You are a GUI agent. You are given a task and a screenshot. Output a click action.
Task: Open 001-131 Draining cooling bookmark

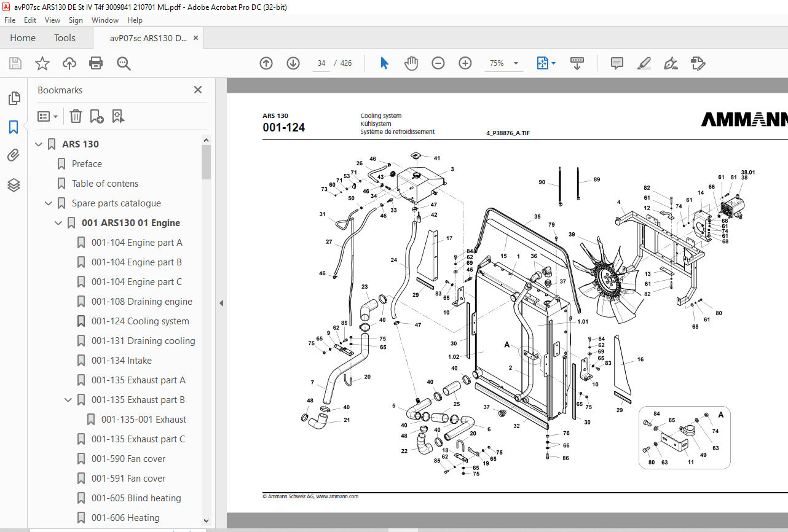143,341
